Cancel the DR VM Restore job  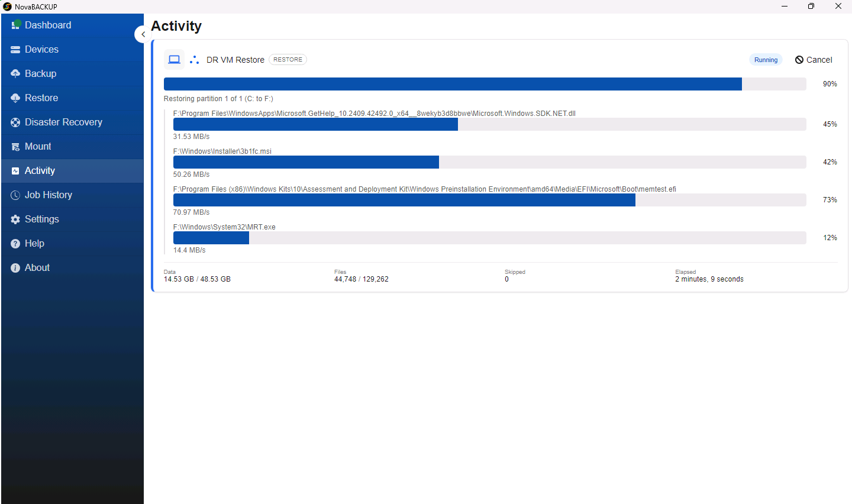pos(814,60)
